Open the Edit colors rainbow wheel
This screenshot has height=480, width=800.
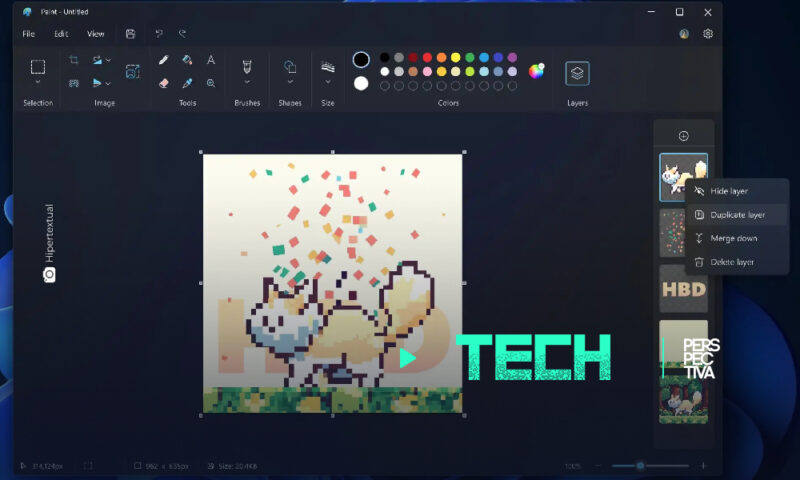(536, 71)
